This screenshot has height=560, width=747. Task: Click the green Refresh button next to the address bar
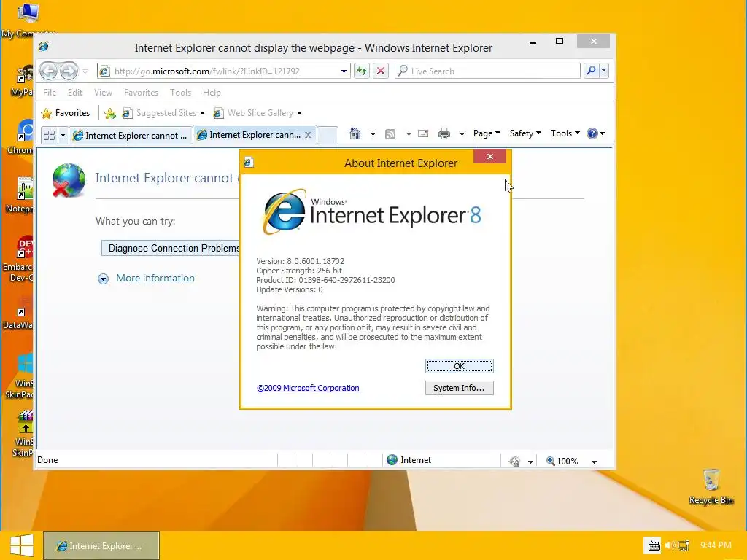(x=362, y=71)
